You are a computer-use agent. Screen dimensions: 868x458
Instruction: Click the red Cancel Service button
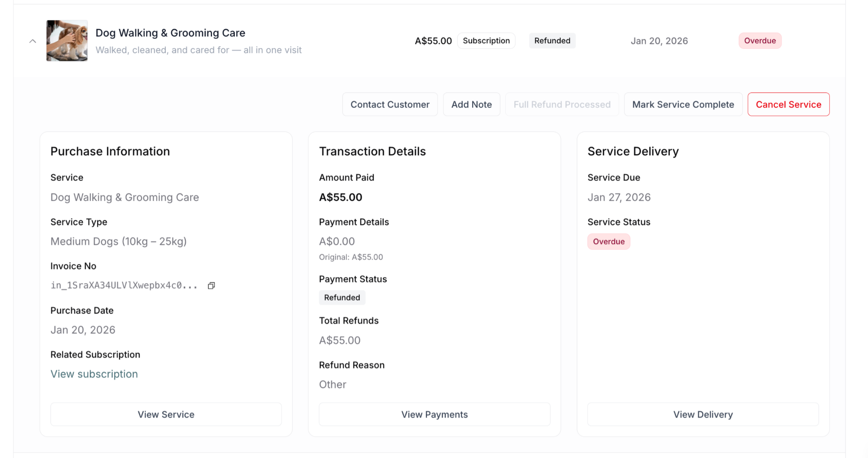coord(788,104)
